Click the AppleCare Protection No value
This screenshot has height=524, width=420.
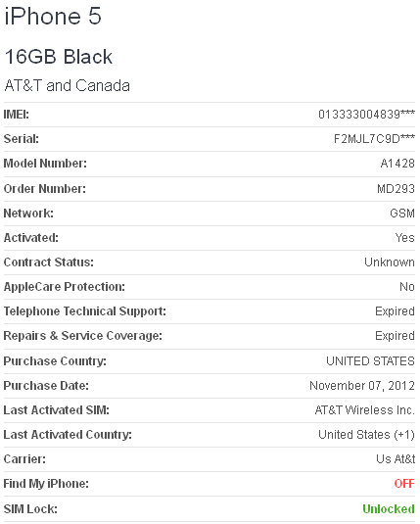pos(407,287)
